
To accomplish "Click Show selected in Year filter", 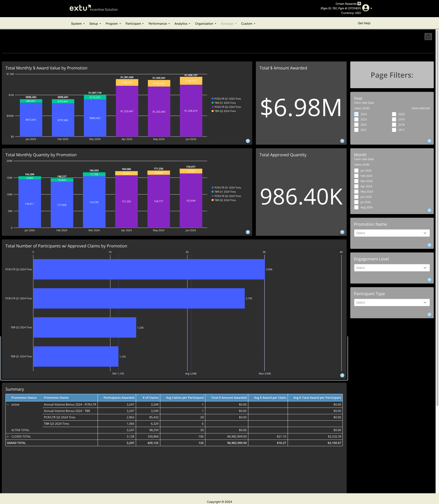I will pyautogui.click(x=420, y=108).
